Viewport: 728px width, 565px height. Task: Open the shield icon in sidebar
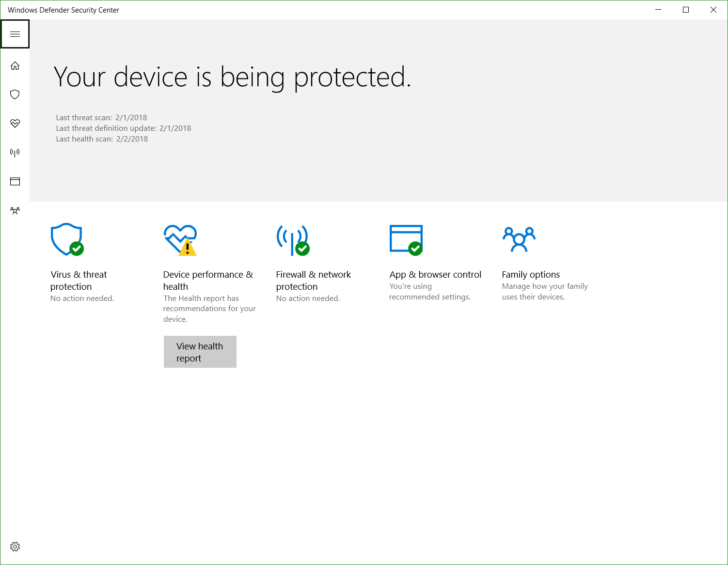point(15,94)
